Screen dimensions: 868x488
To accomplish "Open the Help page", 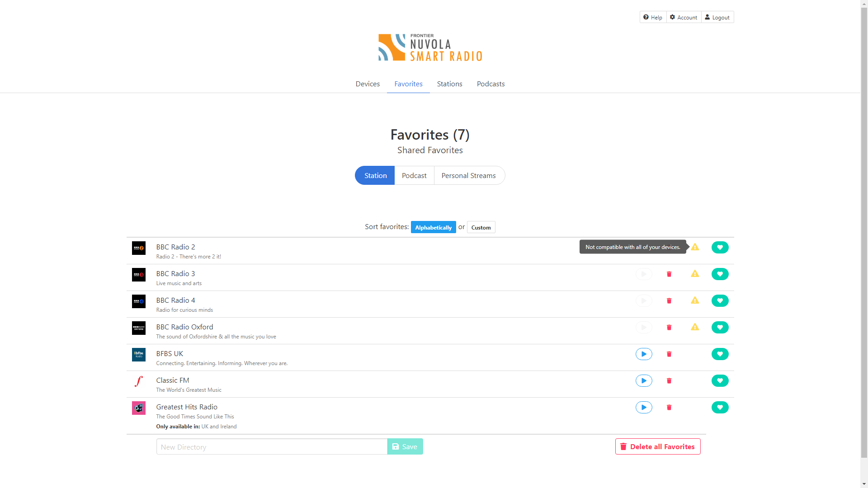I will [x=653, y=17].
